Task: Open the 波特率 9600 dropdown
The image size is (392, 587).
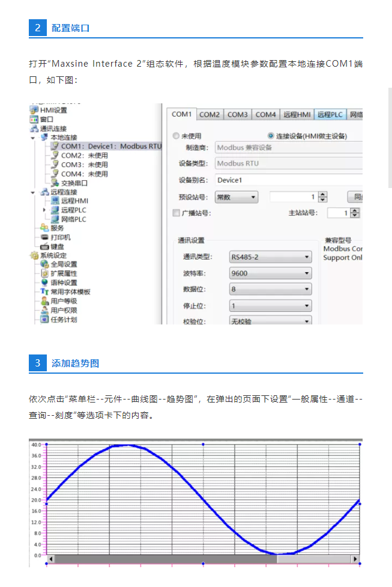Action: [x=270, y=273]
